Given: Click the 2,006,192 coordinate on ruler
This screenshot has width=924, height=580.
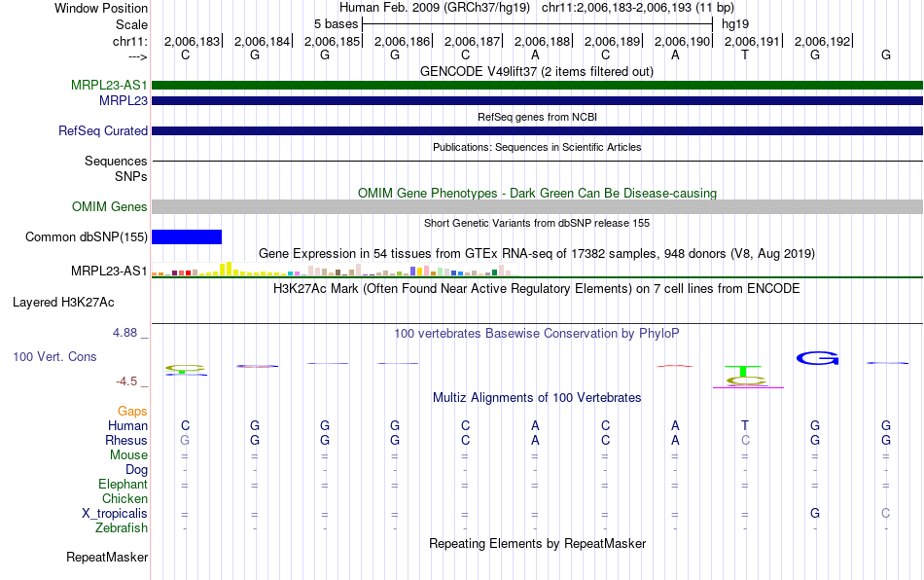Looking at the screenshot, I should click(822, 41).
